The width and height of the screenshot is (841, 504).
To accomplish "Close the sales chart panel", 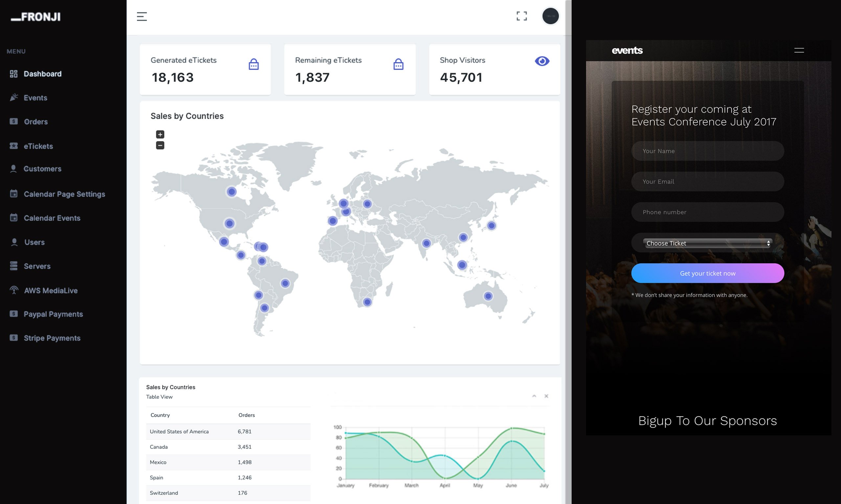I will coord(546,396).
